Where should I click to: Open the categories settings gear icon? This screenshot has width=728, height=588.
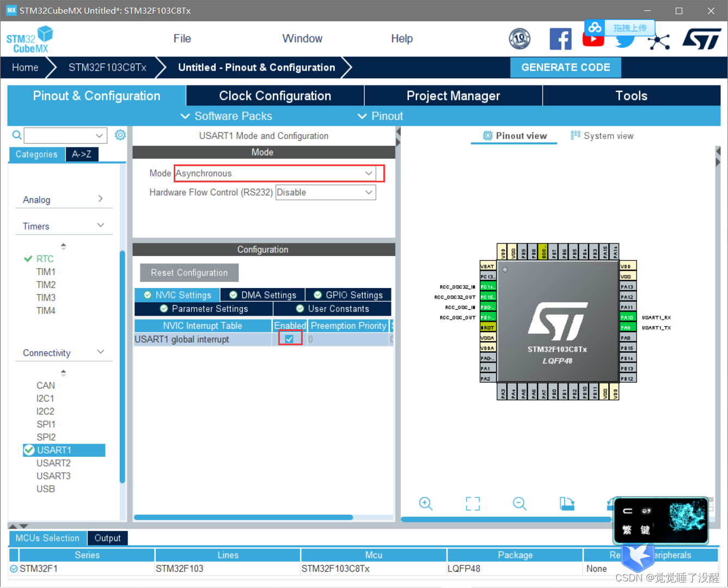click(x=120, y=134)
